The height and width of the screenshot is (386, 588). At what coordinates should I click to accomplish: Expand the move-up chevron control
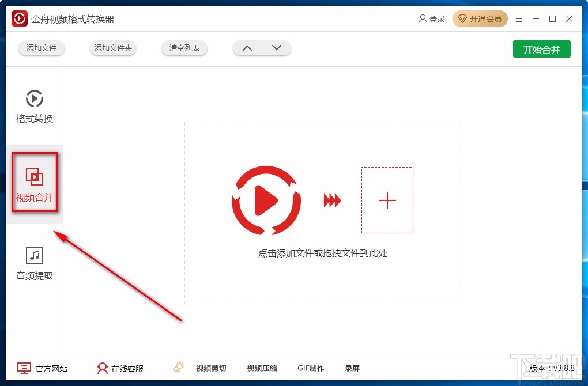247,48
